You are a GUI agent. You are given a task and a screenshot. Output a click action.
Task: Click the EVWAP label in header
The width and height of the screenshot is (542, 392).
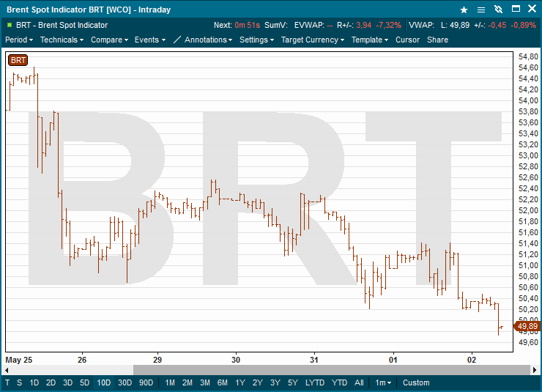(x=309, y=25)
